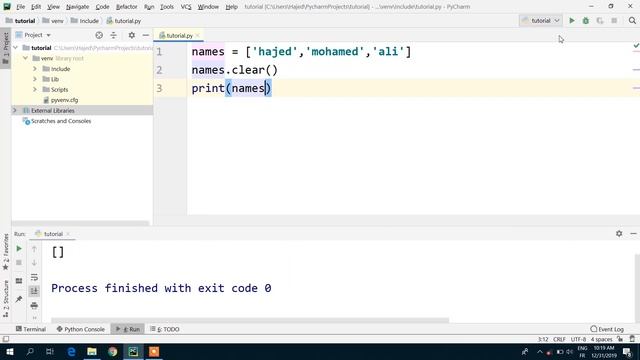Image resolution: width=640 pixels, height=360 pixels.
Task: Print the Run output with printer icon
Action: (x=34, y=305)
